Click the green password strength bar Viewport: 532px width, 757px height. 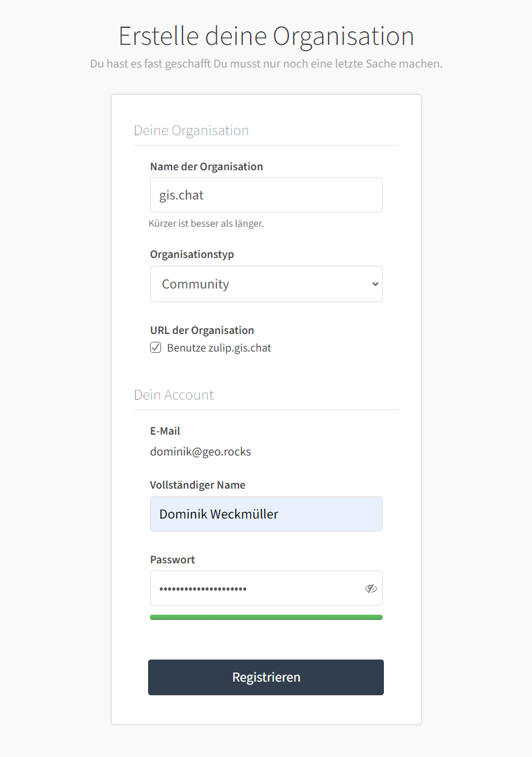[x=266, y=617]
